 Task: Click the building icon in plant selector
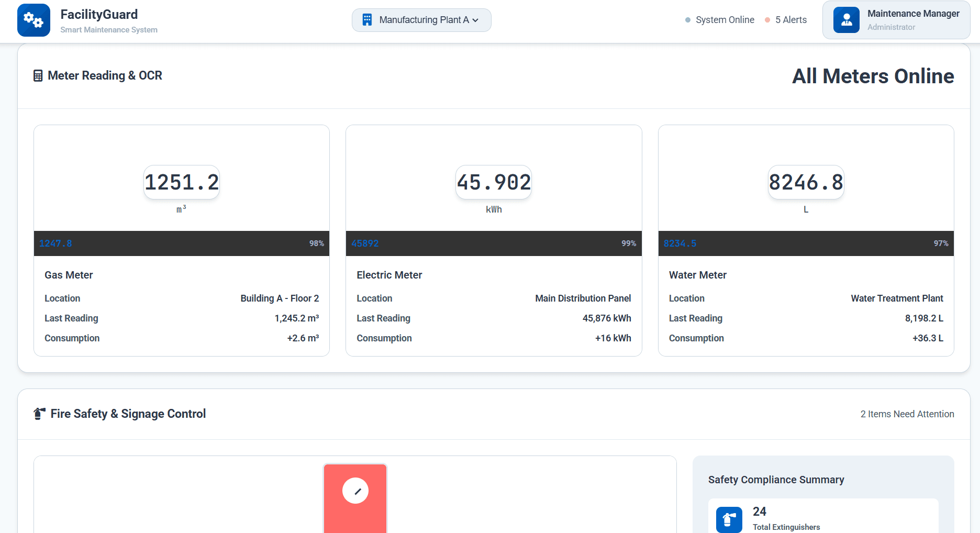tap(367, 20)
